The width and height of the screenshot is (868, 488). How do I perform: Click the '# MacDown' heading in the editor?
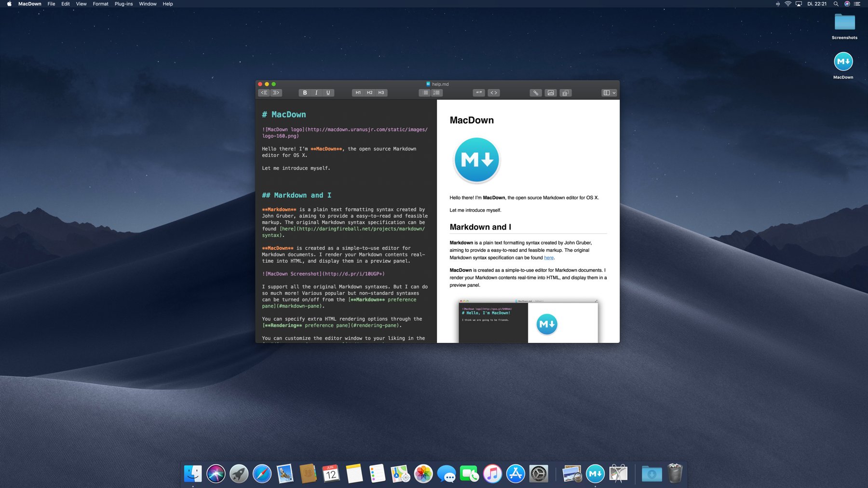(284, 114)
